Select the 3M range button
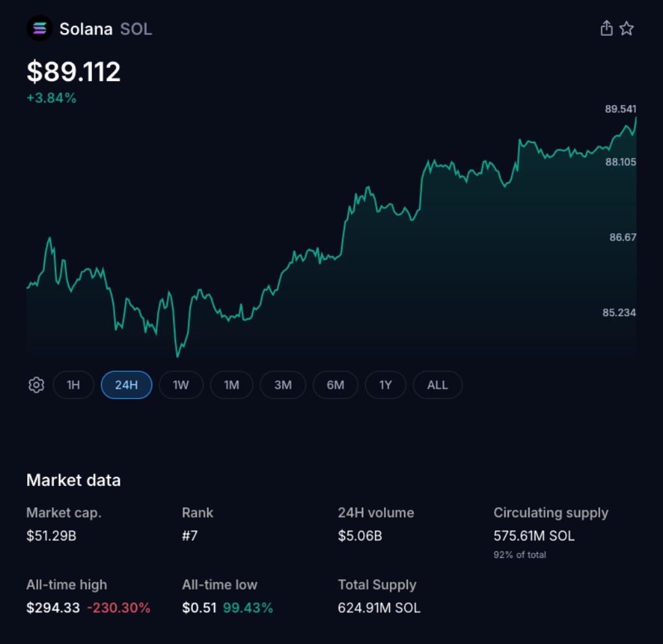This screenshot has height=644, width=663. coord(283,385)
